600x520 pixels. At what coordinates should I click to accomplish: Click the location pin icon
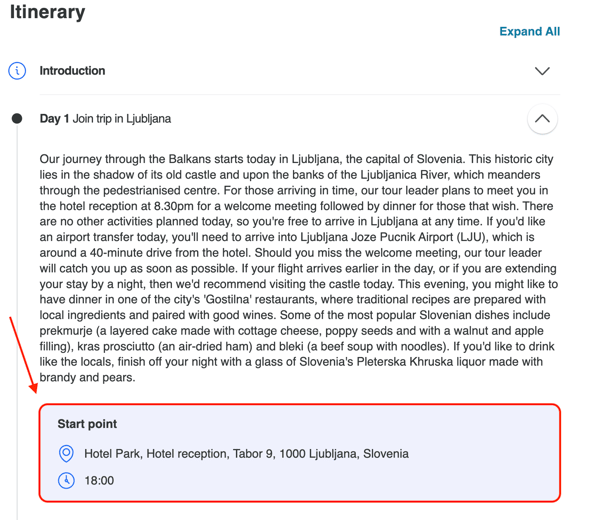click(x=66, y=453)
